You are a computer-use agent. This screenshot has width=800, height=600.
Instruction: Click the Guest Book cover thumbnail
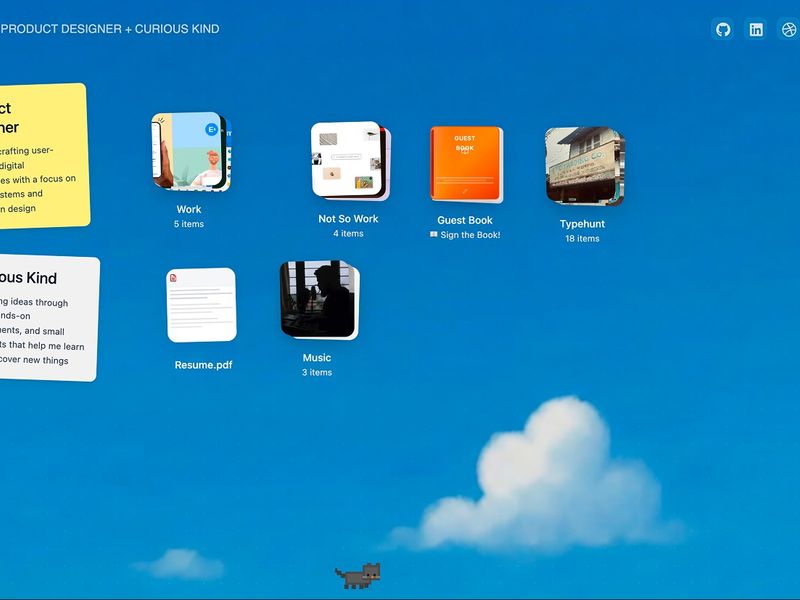[465, 160]
